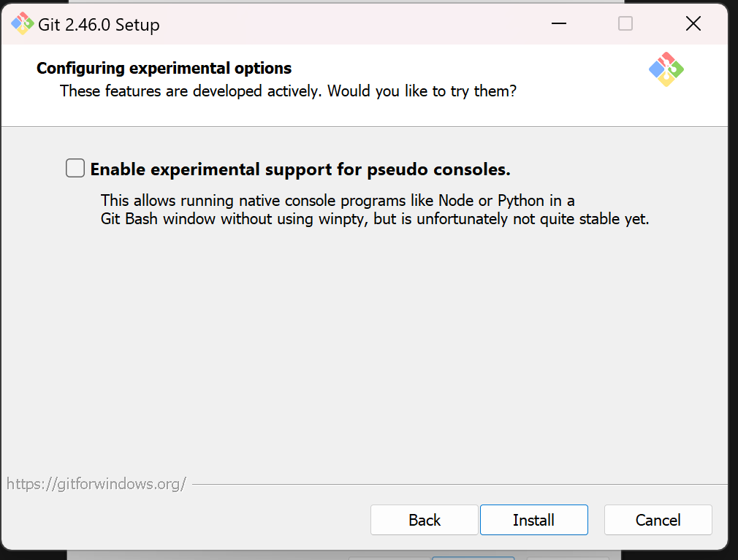
Task: Enable the pseudo consoles checkbox
Action: click(x=75, y=168)
